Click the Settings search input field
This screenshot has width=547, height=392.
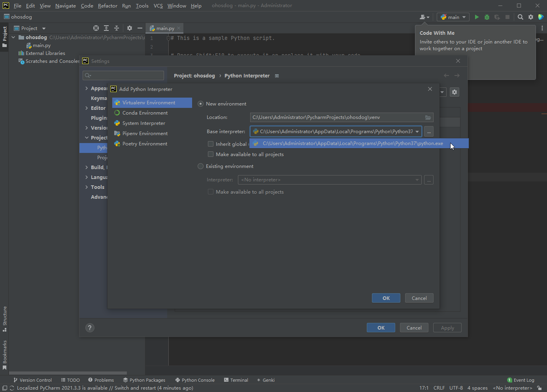(x=123, y=75)
